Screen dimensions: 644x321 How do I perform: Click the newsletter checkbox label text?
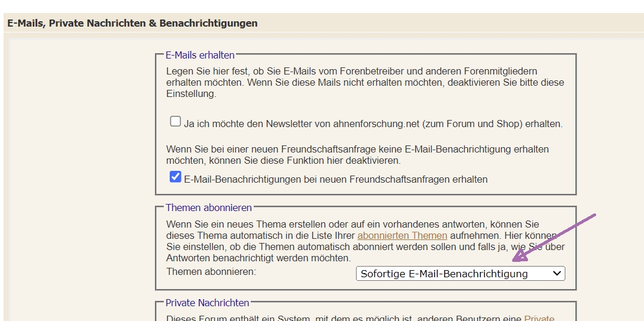[373, 124]
